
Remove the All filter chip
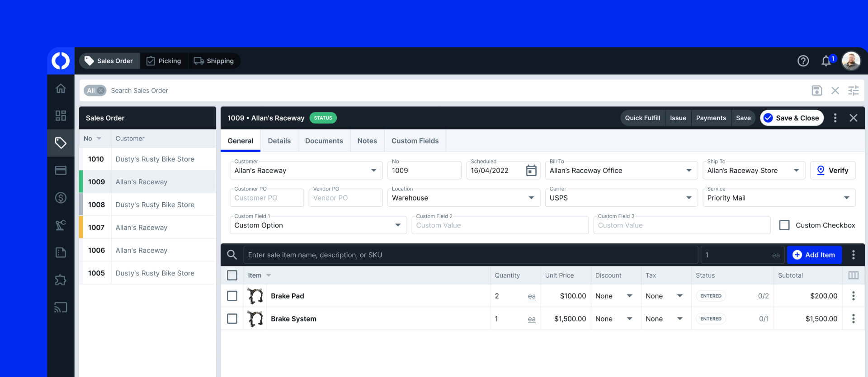101,91
